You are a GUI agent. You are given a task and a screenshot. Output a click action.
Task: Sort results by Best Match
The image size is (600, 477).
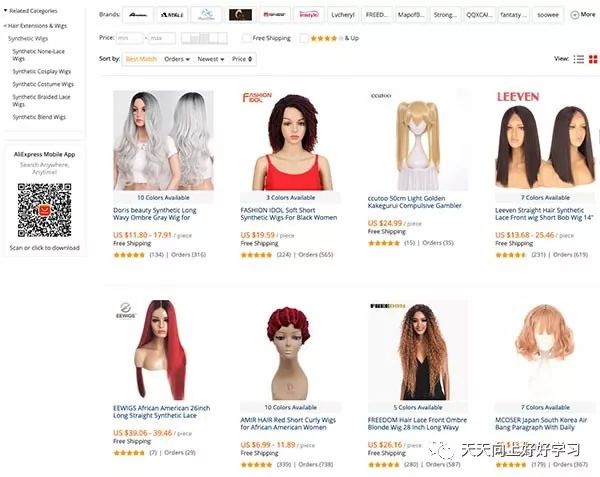141,59
